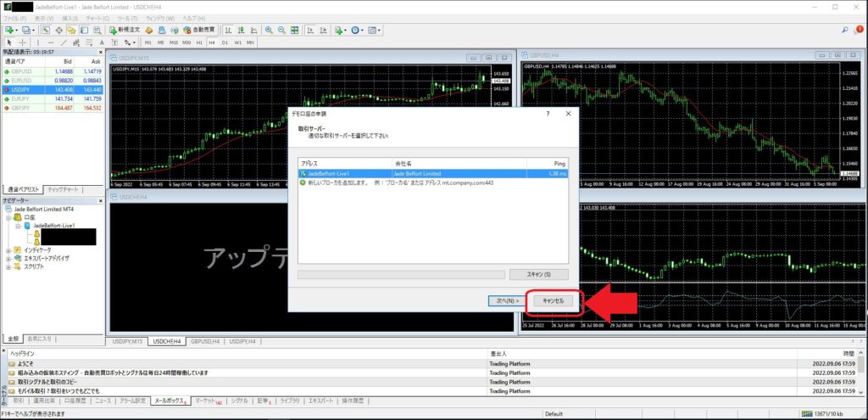
Task: Switch the timeframe to W1
Action: (x=238, y=42)
